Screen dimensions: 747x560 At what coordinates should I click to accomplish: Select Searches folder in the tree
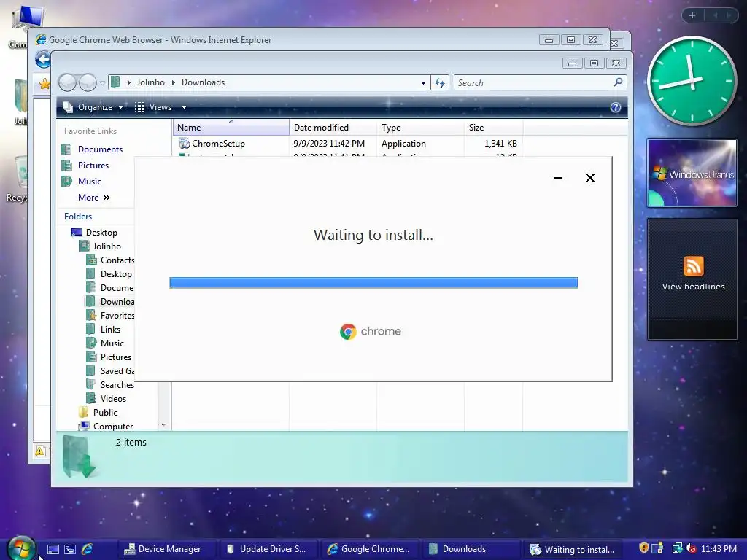tap(117, 384)
